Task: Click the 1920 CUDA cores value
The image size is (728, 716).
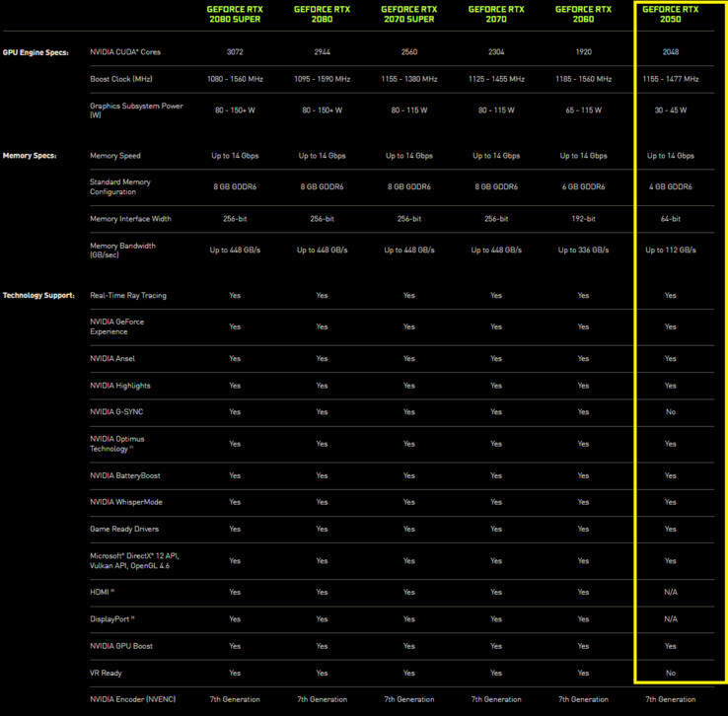Action: (x=584, y=52)
